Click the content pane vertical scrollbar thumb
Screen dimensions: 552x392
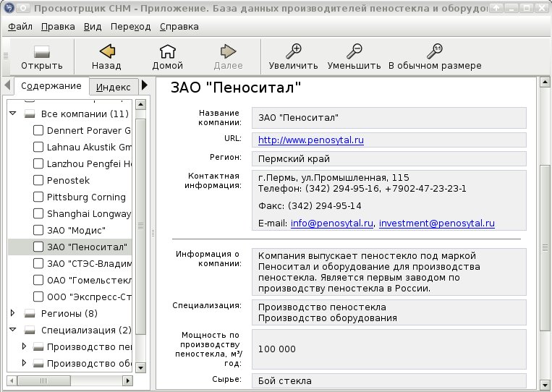(x=545, y=247)
